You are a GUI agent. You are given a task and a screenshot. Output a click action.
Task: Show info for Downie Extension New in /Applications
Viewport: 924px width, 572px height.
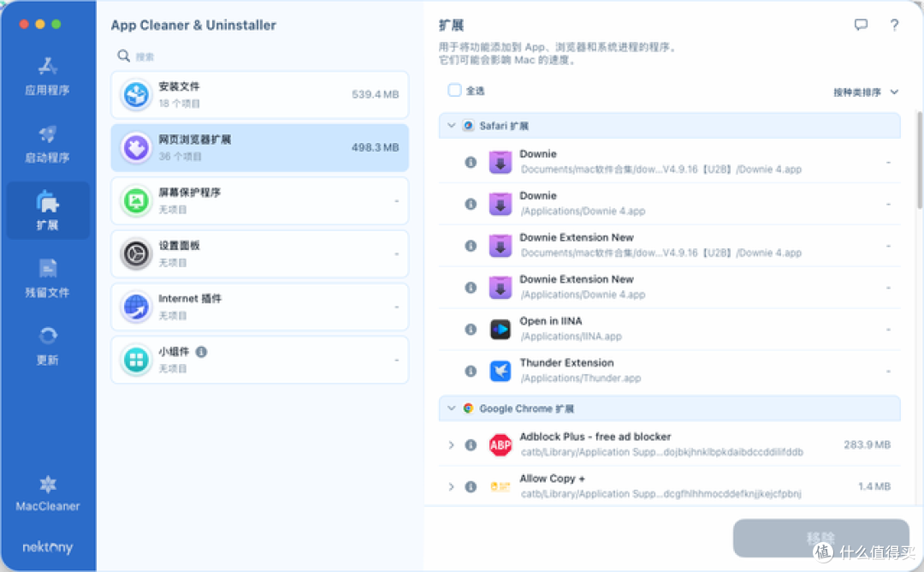point(471,287)
